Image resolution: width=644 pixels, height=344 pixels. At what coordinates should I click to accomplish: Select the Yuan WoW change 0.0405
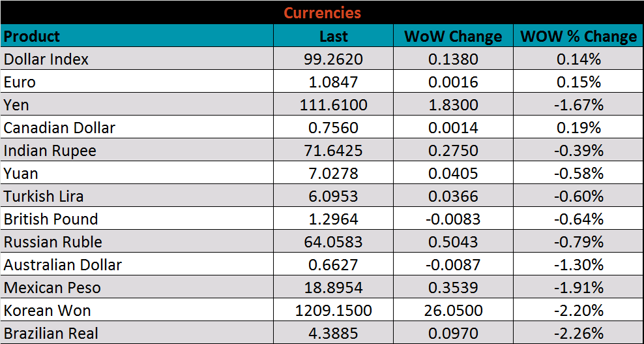coord(453,174)
